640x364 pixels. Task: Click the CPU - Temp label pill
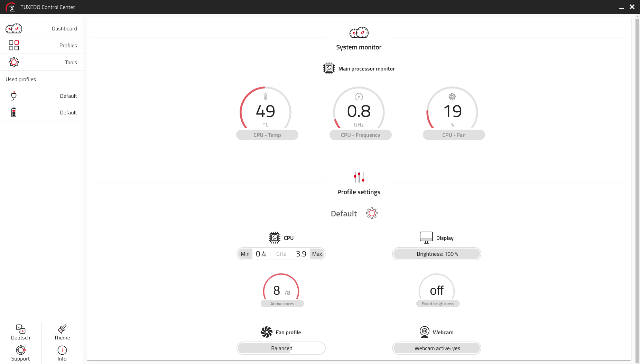click(x=267, y=135)
